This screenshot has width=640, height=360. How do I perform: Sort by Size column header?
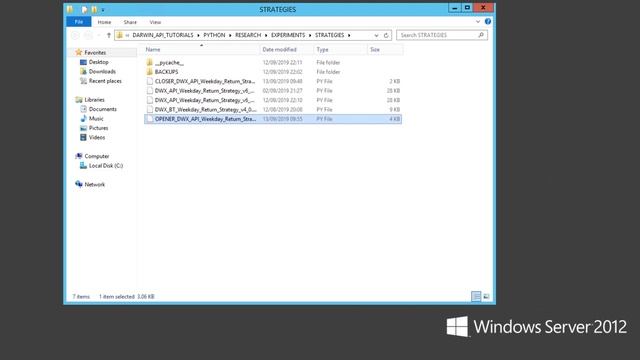(x=385, y=49)
